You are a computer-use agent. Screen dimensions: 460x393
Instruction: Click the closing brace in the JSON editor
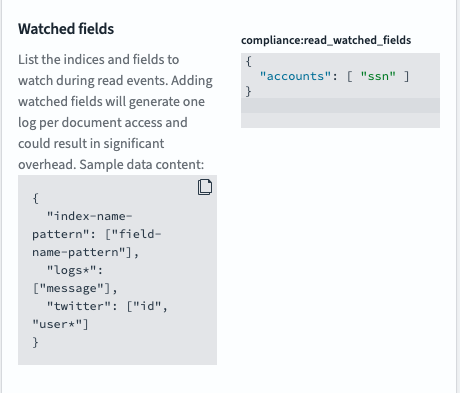249,91
